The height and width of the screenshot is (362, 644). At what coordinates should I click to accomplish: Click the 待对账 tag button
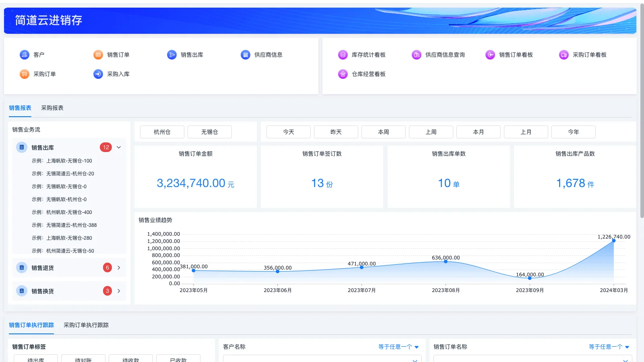coord(83,358)
